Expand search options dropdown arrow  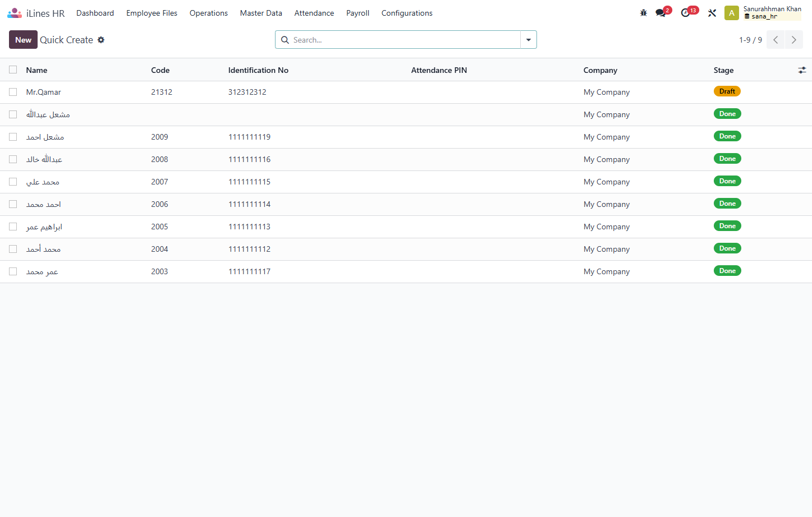[x=529, y=40]
